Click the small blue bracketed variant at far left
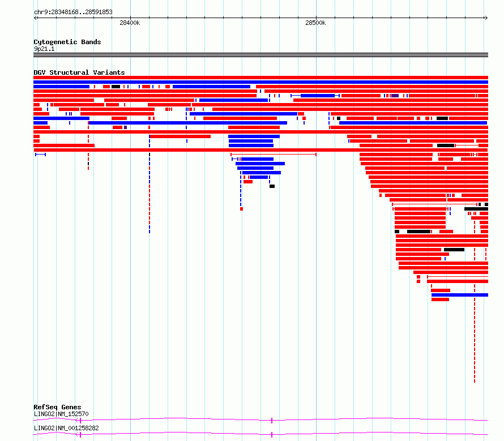 (x=41, y=155)
